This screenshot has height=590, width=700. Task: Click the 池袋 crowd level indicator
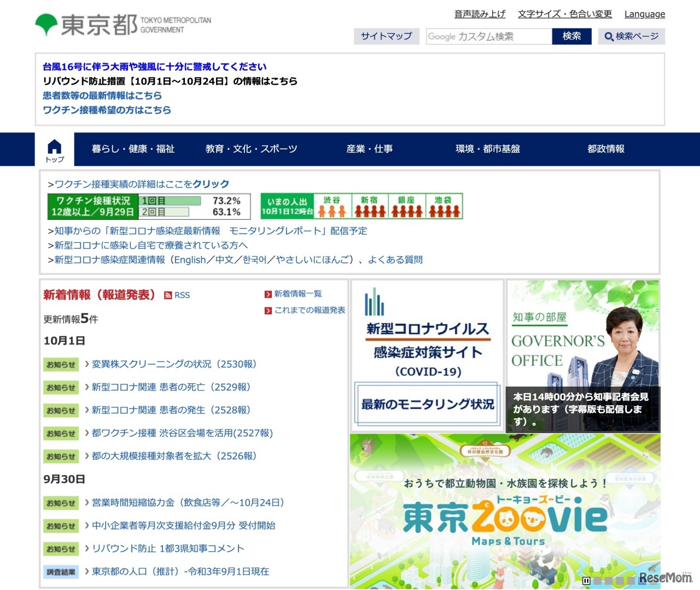tap(444, 206)
